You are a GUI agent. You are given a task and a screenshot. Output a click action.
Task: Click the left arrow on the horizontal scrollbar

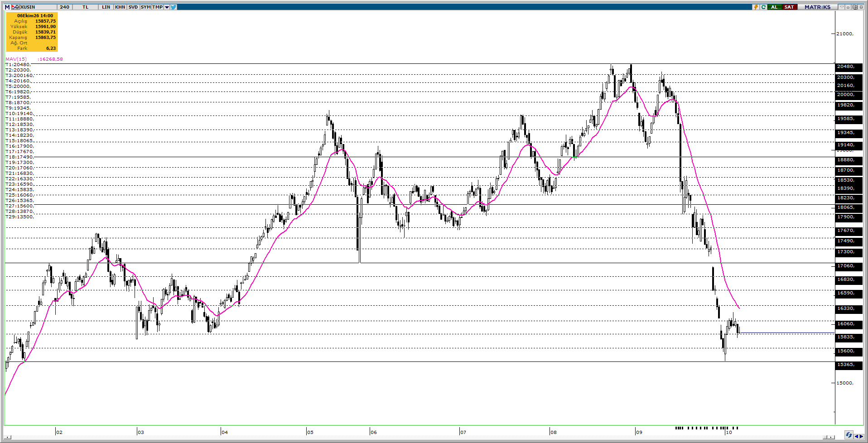point(8,437)
